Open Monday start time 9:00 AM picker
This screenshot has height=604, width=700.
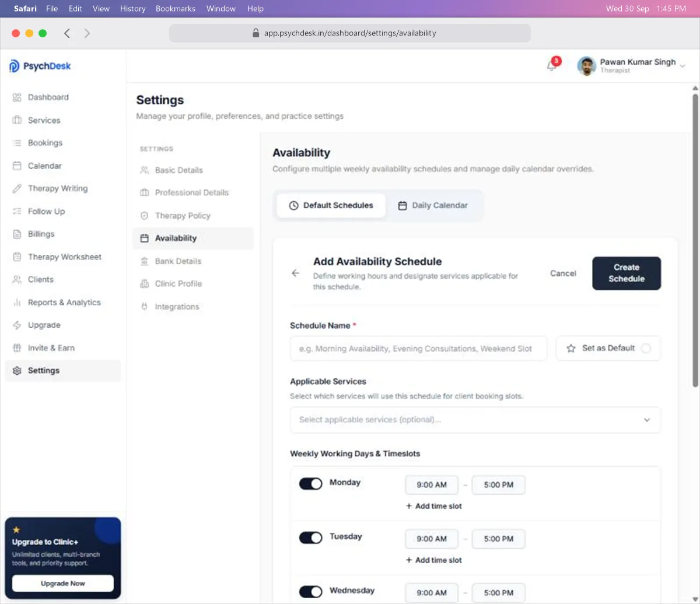(432, 485)
